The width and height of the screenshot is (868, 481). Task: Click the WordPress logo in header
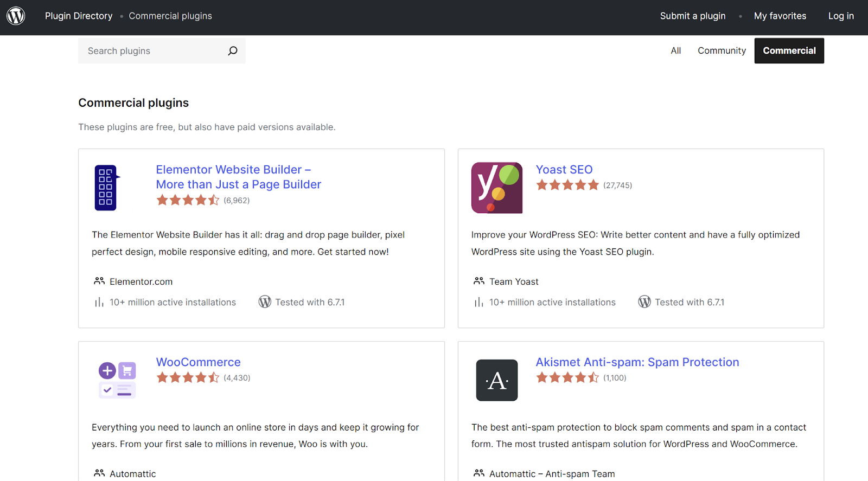(16, 16)
